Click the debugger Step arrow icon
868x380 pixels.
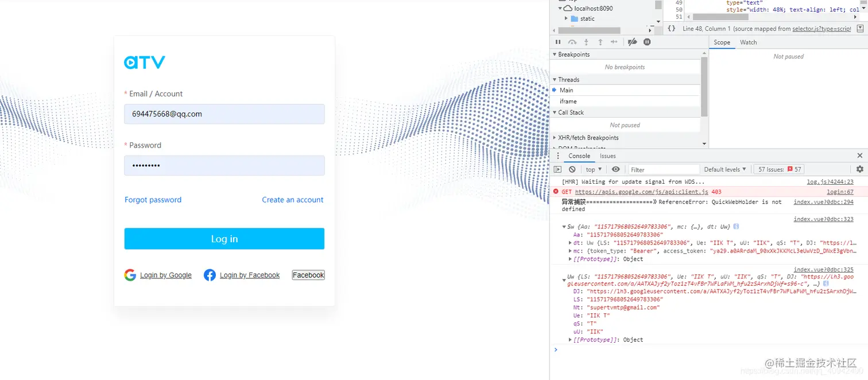pos(614,42)
